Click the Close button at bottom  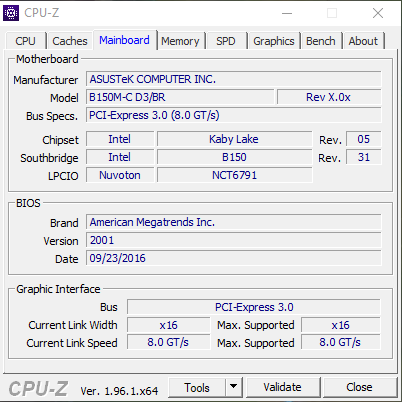tap(359, 387)
